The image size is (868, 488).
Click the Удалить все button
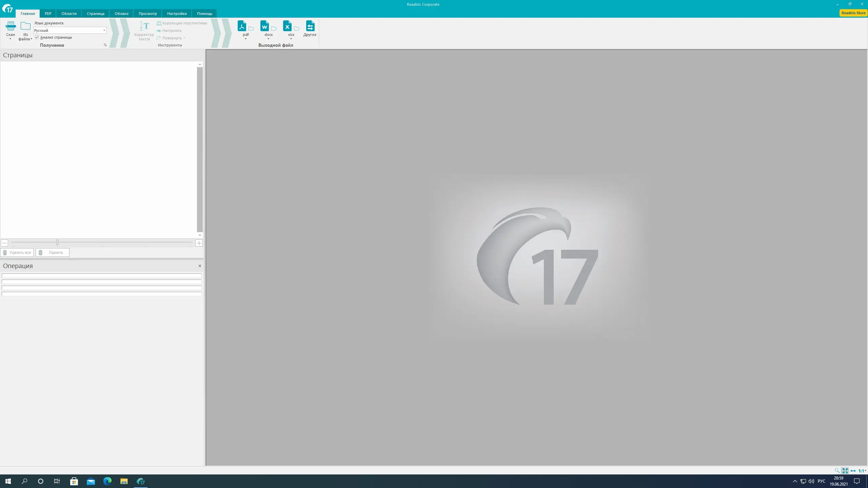17,252
